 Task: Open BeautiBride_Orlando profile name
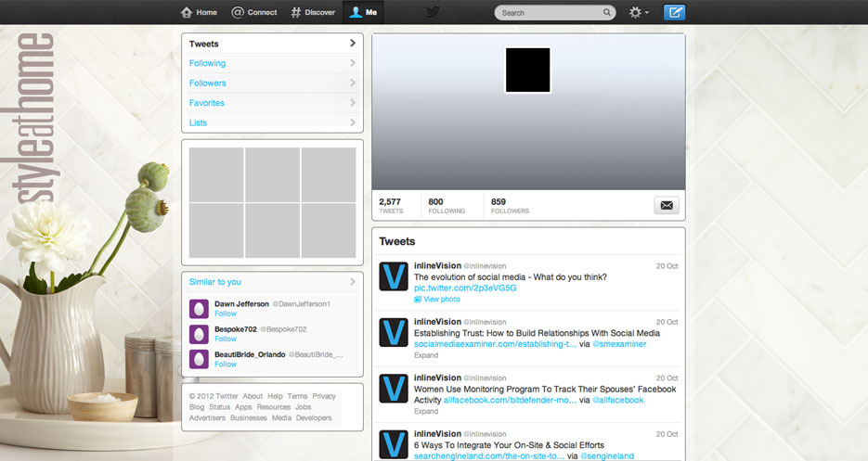tap(250, 354)
